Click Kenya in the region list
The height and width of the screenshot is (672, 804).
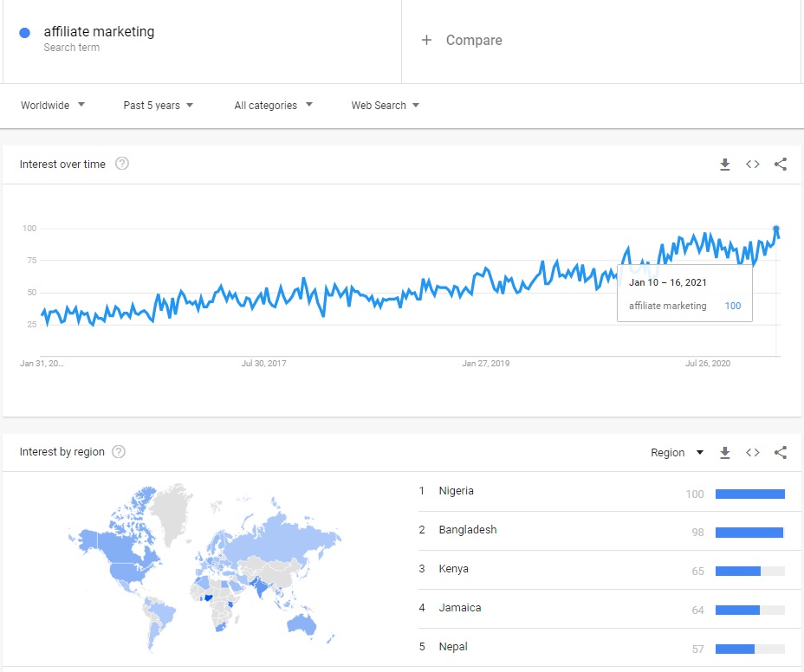454,569
